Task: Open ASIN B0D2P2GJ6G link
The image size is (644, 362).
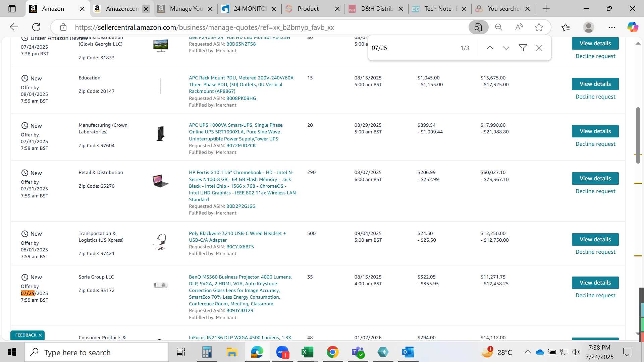Action: click(241, 206)
